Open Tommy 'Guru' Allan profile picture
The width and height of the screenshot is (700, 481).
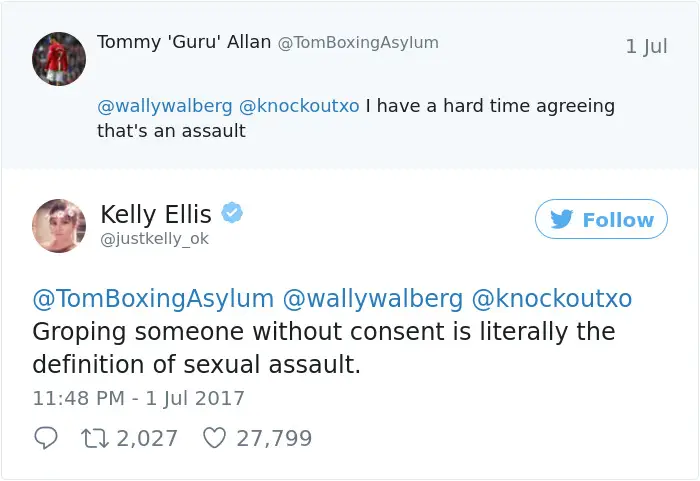59,59
